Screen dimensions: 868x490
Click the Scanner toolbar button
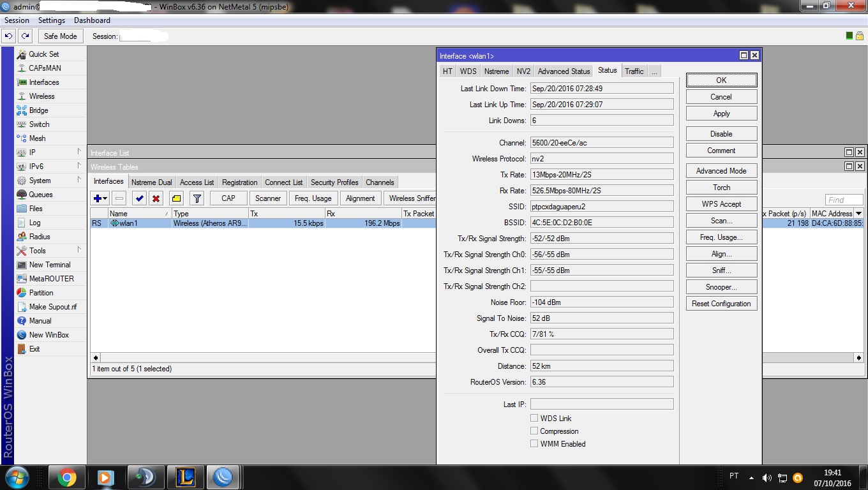pyautogui.click(x=268, y=198)
